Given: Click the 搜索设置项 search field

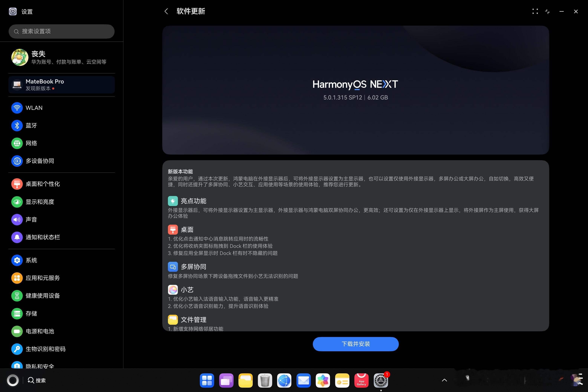Looking at the screenshot, I should (x=61, y=31).
